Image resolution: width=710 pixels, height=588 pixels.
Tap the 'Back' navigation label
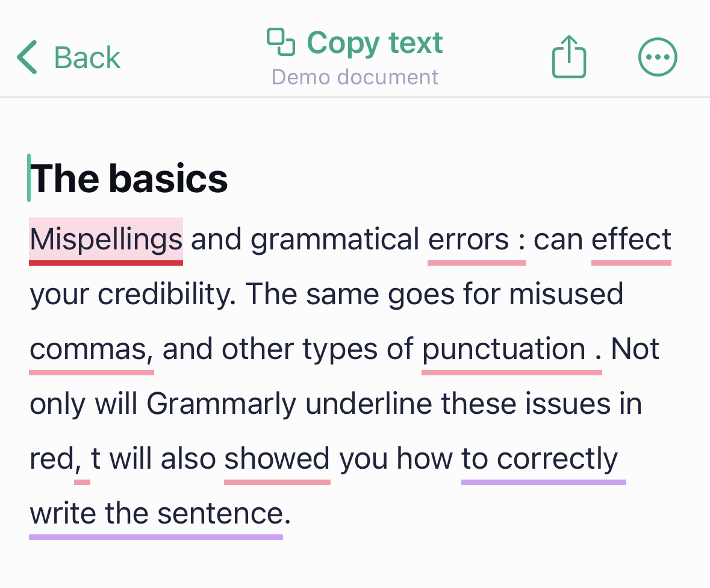click(87, 57)
